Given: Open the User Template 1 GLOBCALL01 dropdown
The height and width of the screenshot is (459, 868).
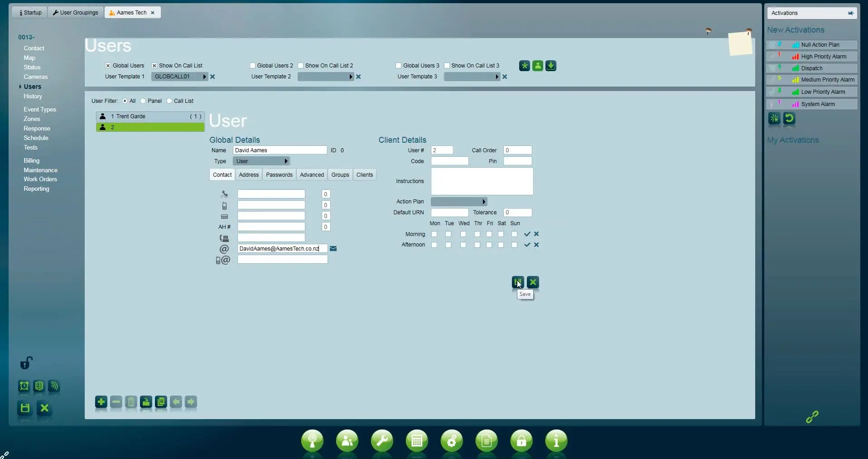Looking at the screenshot, I should (179, 77).
